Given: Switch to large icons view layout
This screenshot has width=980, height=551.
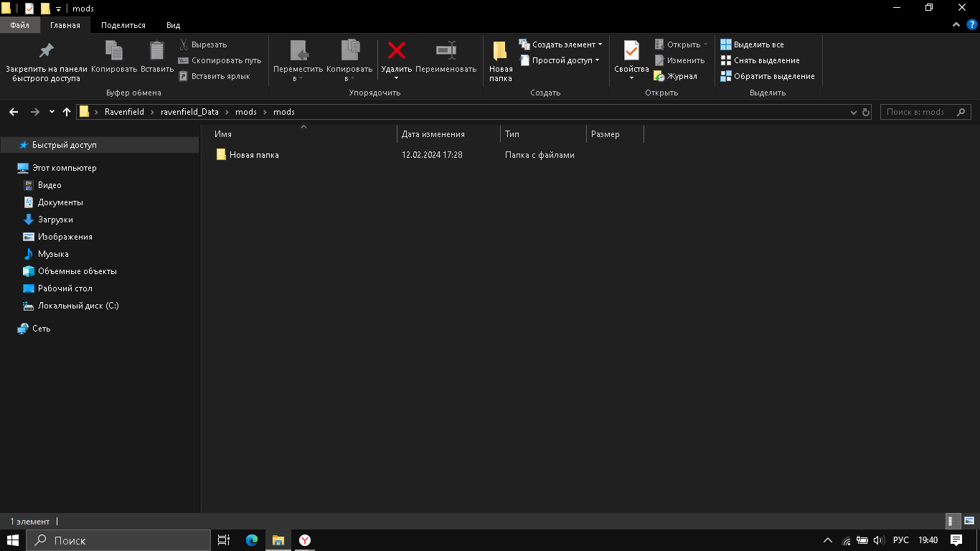Looking at the screenshot, I should click(x=969, y=522).
